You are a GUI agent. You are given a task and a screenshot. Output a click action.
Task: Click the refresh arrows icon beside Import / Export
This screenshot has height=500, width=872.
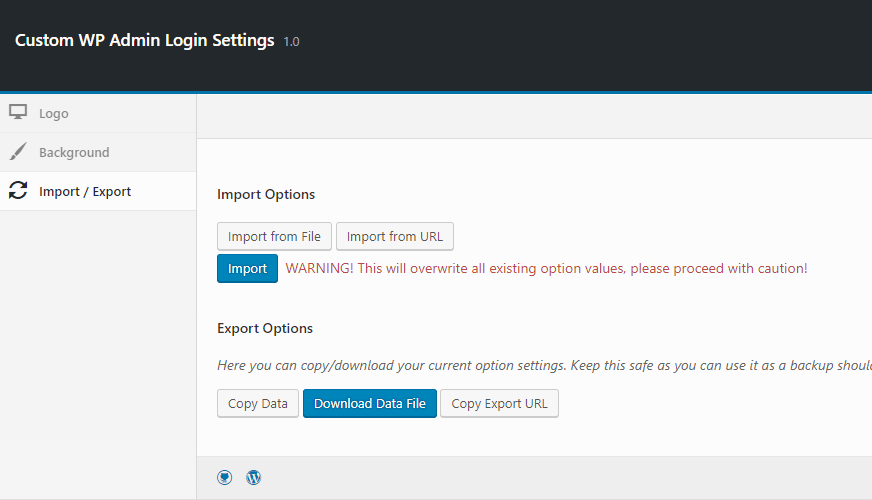pyautogui.click(x=18, y=190)
